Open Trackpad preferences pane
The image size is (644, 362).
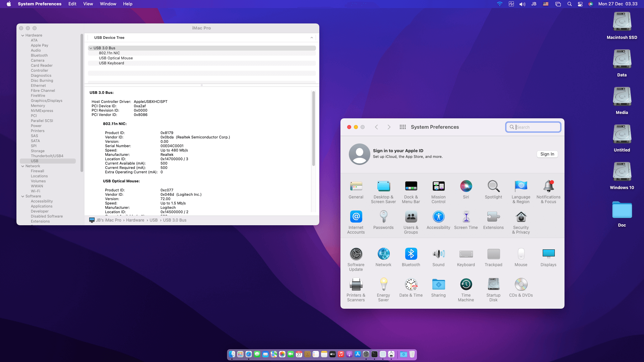493,257
